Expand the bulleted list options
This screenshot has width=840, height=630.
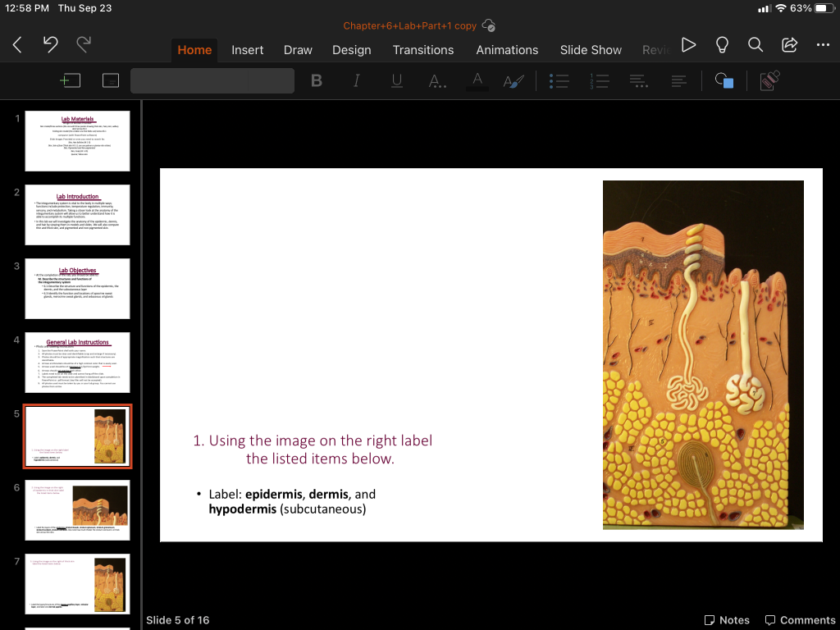559,80
